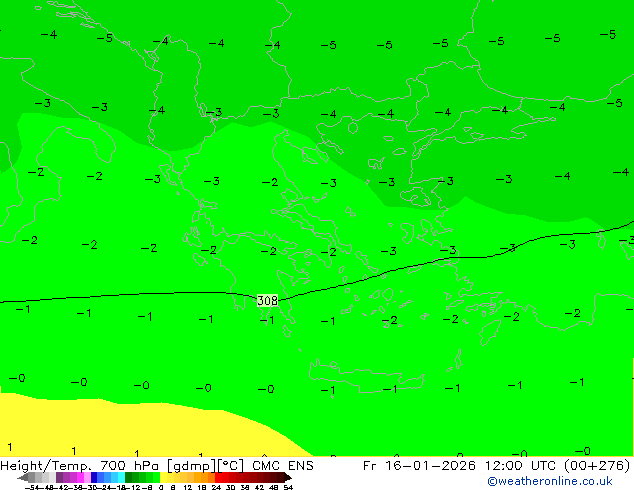The image size is (634, 490).
Task: Pick the dark blue swatch at -30 on scale
Action: 94,477
